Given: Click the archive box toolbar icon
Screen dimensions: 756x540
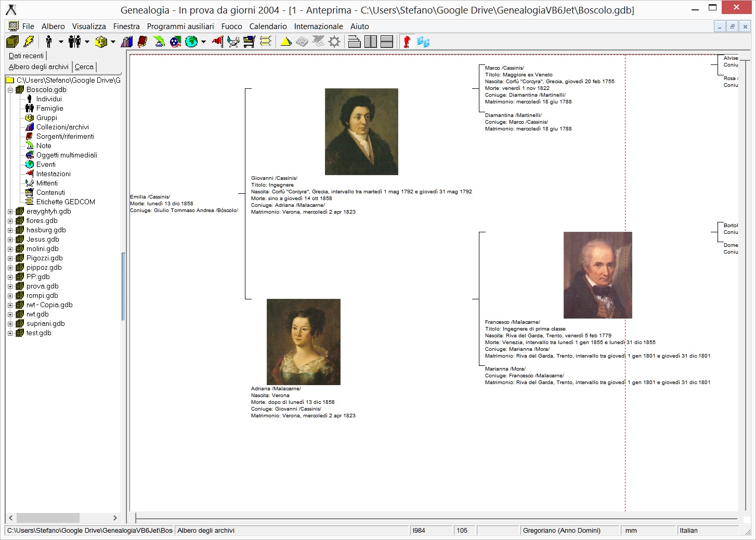Looking at the screenshot, I should point(12,42).
